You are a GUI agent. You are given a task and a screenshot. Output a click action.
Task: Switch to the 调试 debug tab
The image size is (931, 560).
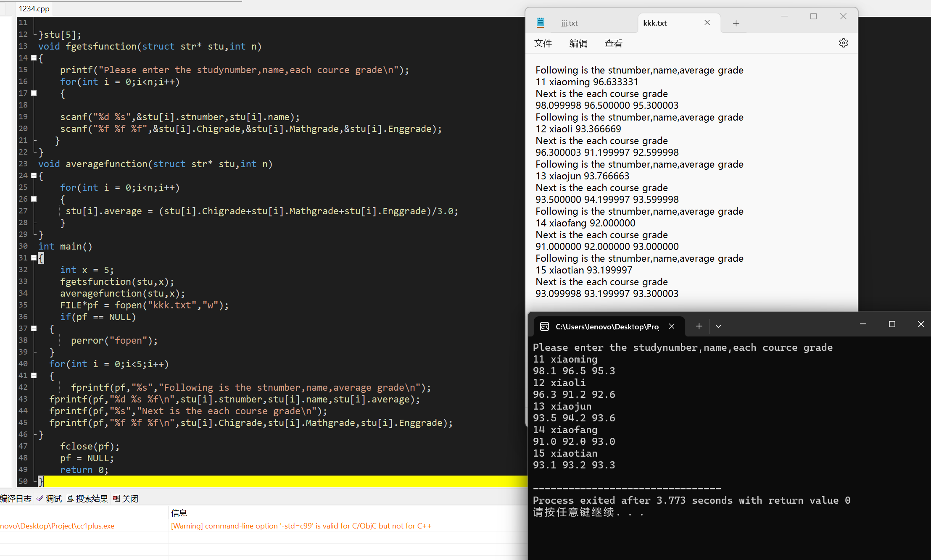[x=50, y=499]
